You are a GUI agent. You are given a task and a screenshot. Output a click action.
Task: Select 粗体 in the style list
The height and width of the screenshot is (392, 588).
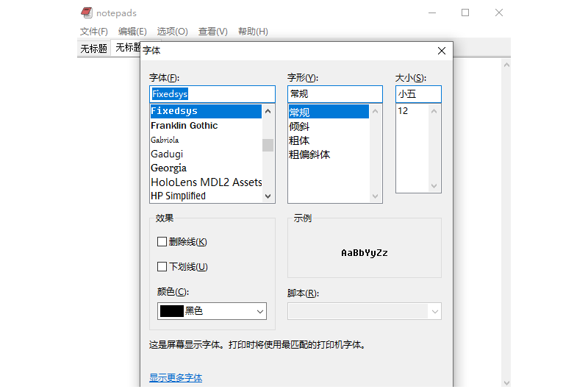(x=329, y=140)
